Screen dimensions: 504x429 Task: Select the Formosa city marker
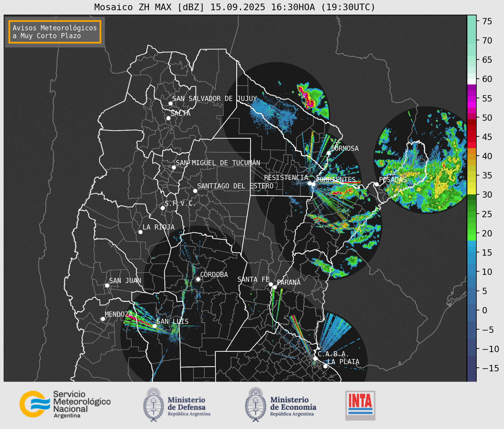click(x=329, y=153)
